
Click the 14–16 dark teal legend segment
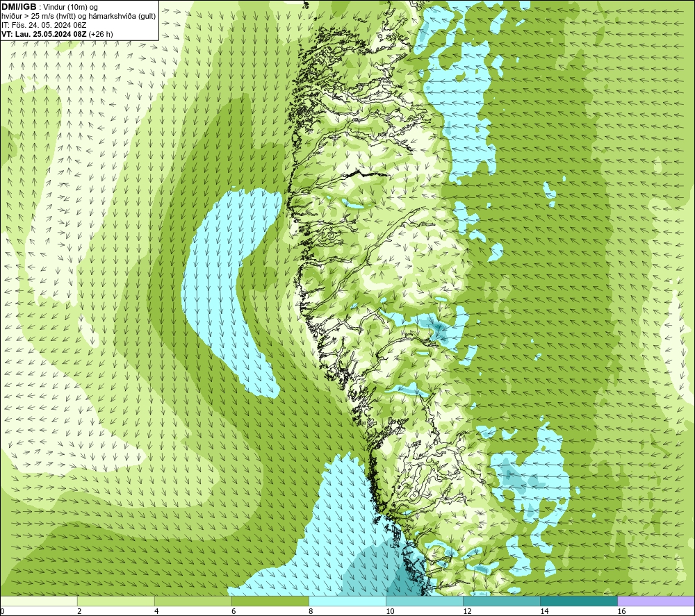tap(579, 601)
